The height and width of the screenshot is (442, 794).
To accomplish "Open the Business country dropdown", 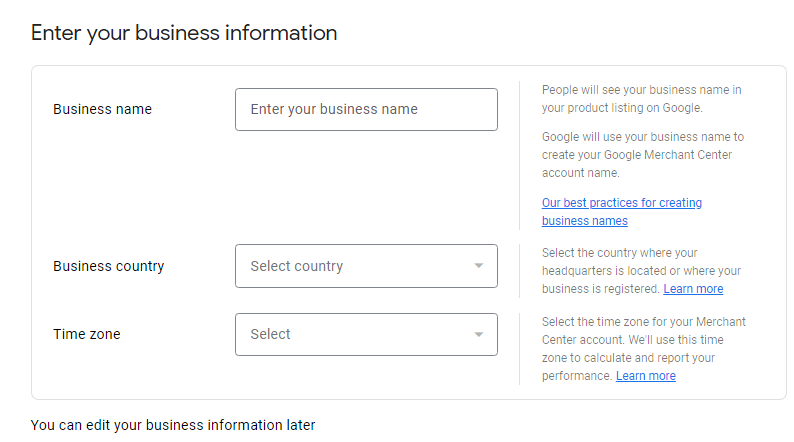I will [366, 266].
